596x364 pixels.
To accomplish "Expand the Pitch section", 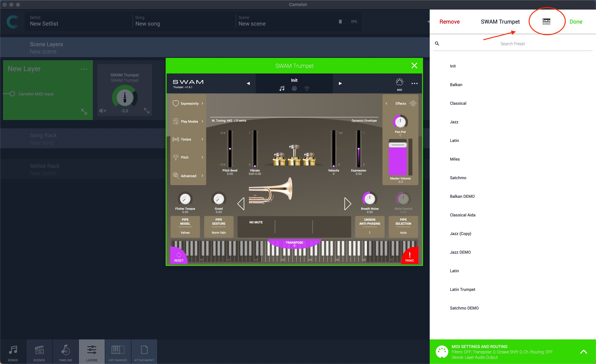I will click(x=188, y=157).
